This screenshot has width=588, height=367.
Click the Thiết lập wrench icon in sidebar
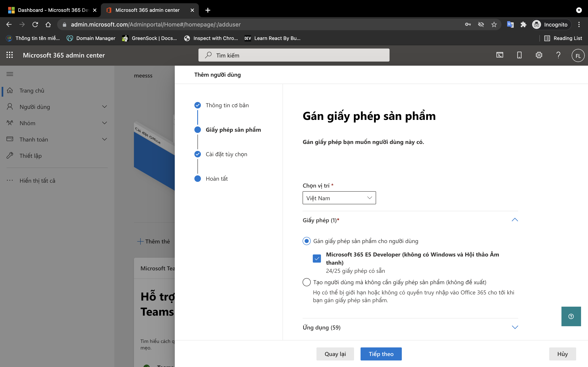coord(10,155)
